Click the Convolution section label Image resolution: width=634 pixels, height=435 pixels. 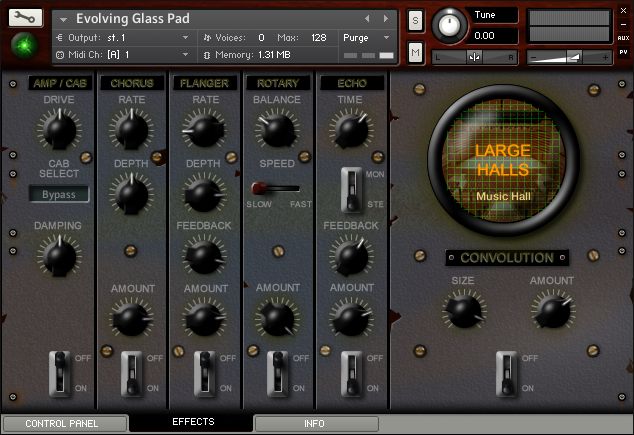507,258
